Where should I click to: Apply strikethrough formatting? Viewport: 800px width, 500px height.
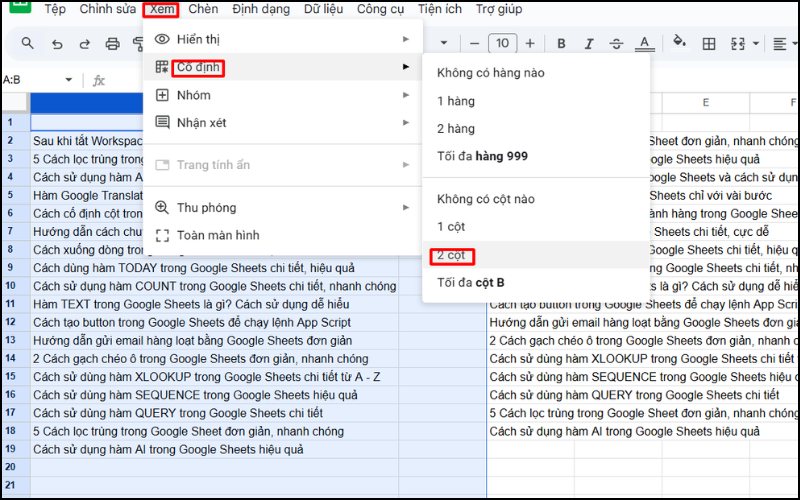(616, 44)
